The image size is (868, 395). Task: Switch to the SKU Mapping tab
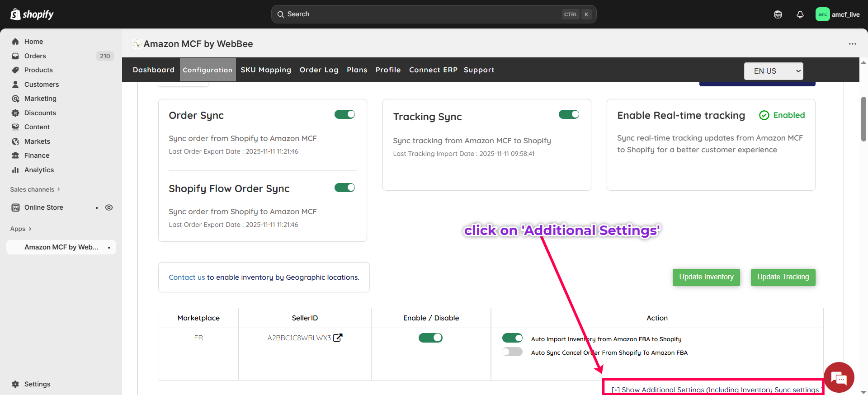point(266,70)
